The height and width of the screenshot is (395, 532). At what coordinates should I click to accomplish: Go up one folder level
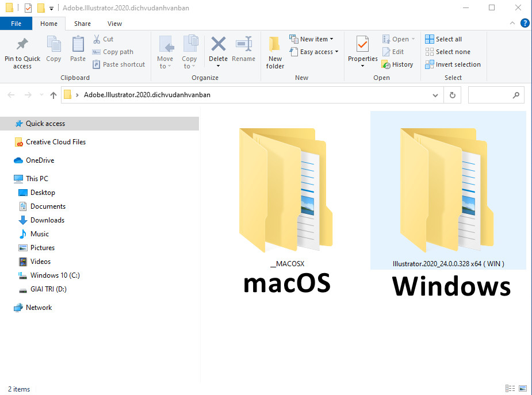pos(53,95)
